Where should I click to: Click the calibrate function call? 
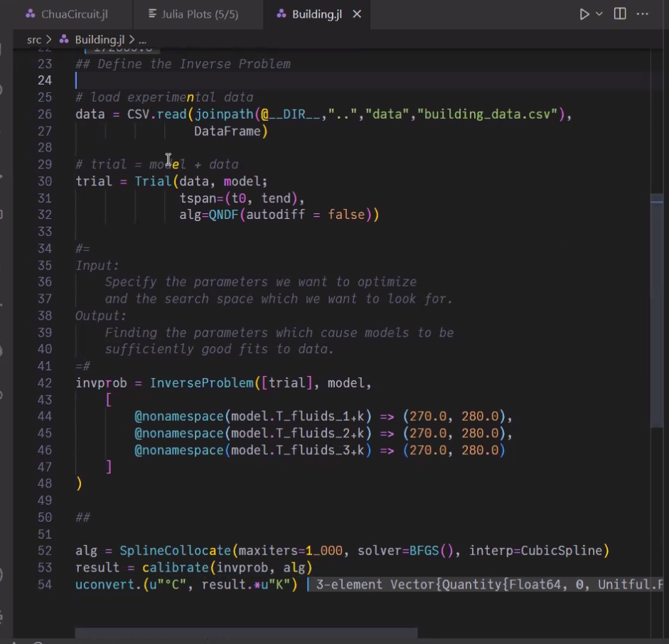click(175, 568)
